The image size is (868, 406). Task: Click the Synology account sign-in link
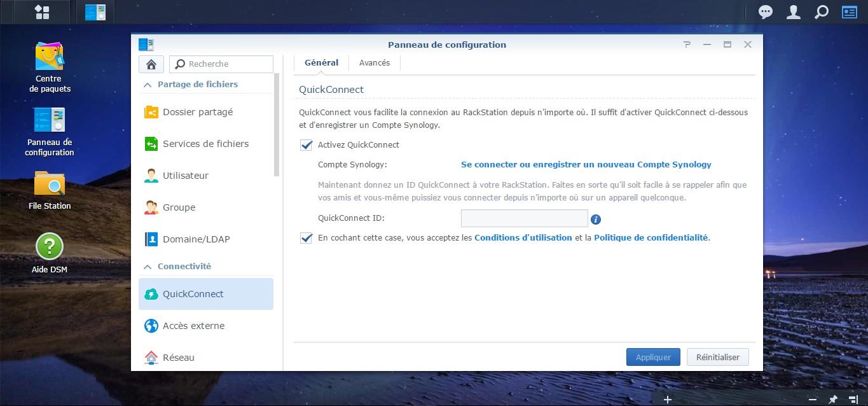(586, 165)
